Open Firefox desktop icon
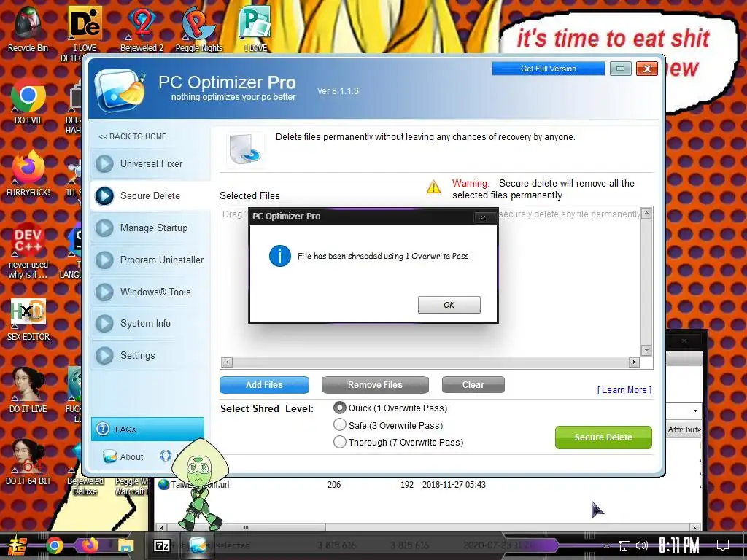Screen dimensions: 747x560 [x=28, y=174]
